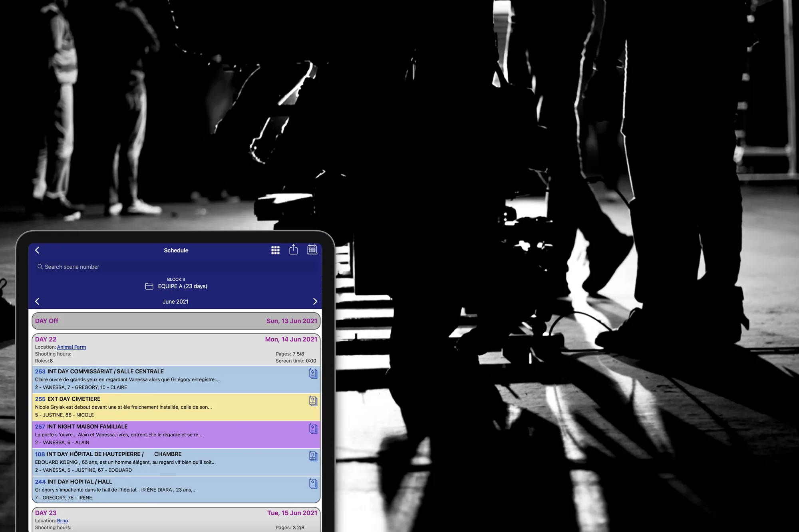Tap the share schedule icon
This screenshot has height=532, width=799.
(x=294, y=250)
